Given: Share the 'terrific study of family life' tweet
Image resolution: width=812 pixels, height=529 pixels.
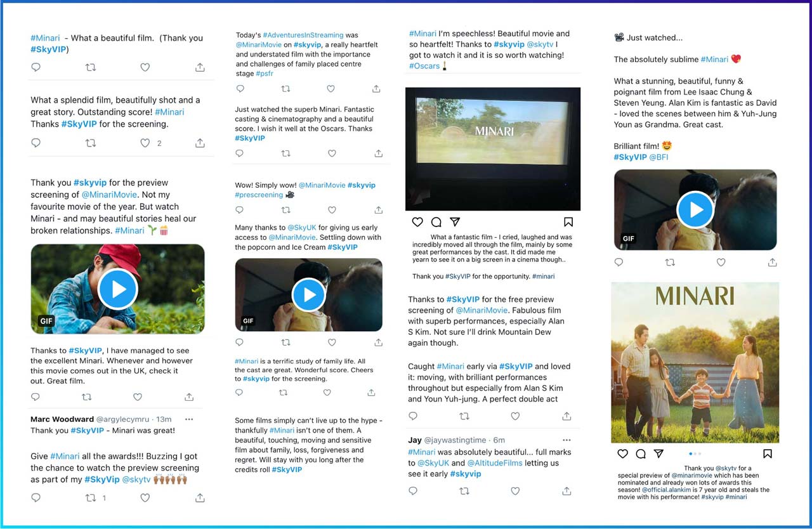Looking at the screenshot, I should pos(371,393).
